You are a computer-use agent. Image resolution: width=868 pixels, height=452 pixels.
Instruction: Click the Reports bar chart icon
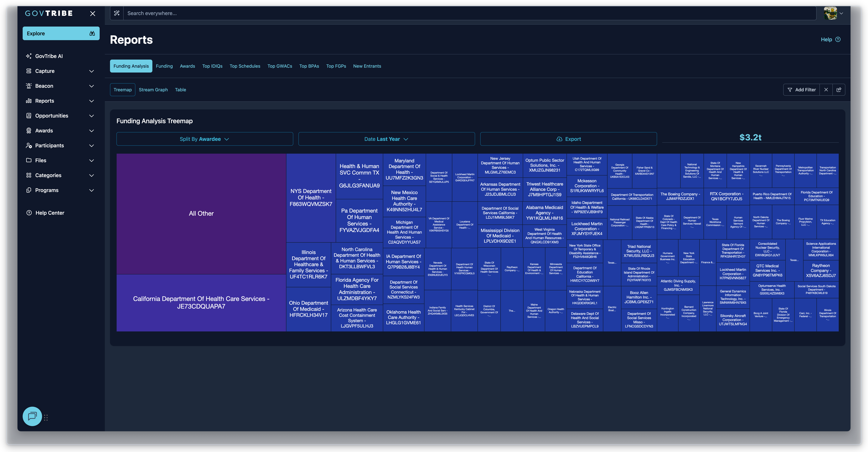point(29,101)
